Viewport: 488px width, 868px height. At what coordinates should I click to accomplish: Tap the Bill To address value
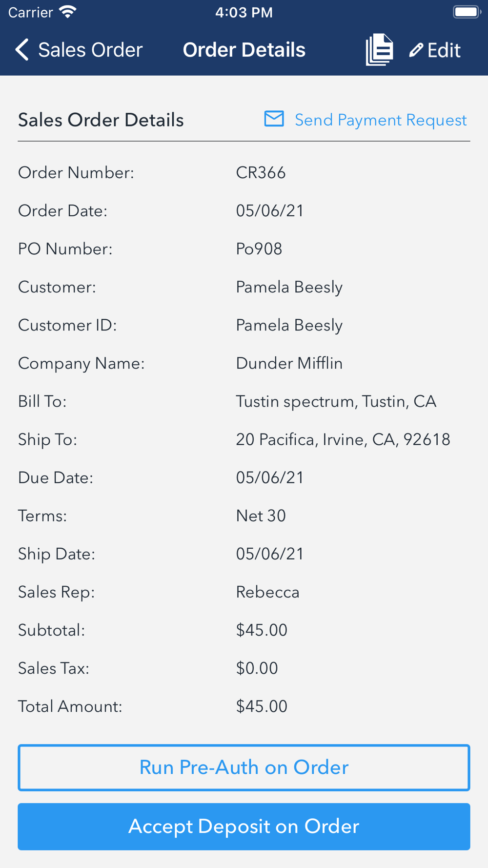pos(336,401)
